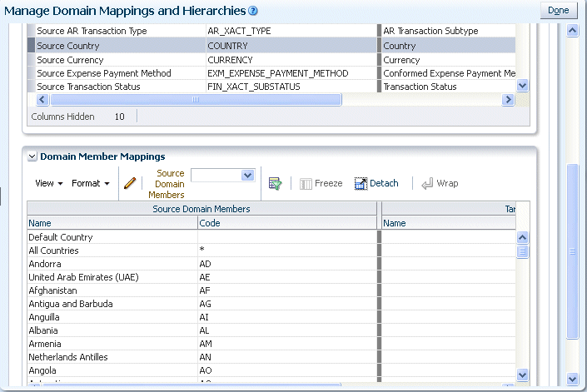Select the Andorra member row
This screenshot has height=392, width=587.
click(271, 264)
